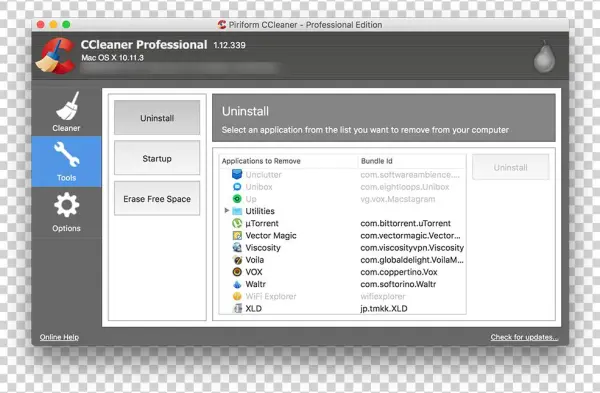Click CCleaner icon in title bar

point(222,24)
